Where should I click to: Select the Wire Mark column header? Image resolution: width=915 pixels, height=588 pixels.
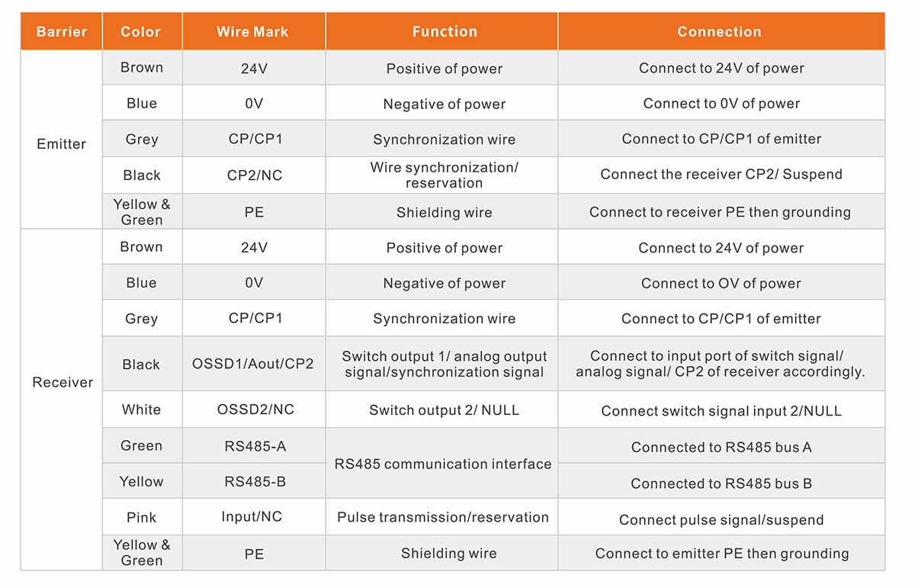click(252, 32)
